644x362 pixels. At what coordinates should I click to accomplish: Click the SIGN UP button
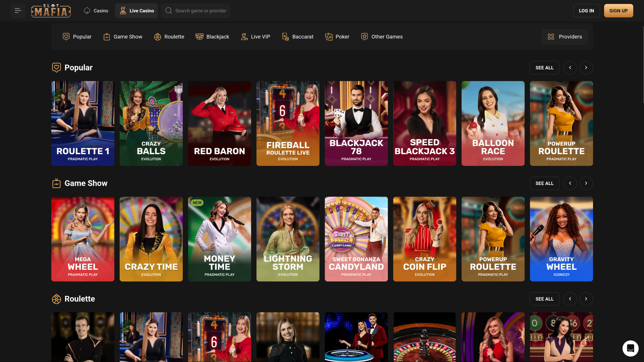pos(619,10)
